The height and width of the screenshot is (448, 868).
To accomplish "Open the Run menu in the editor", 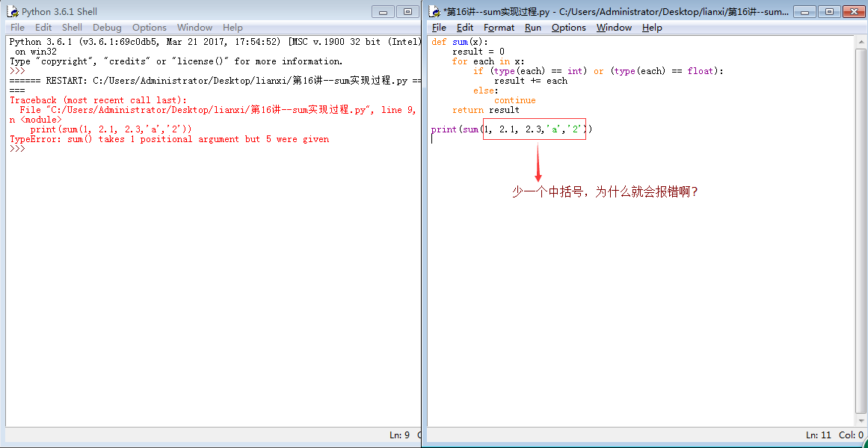I will pos(532,28).
